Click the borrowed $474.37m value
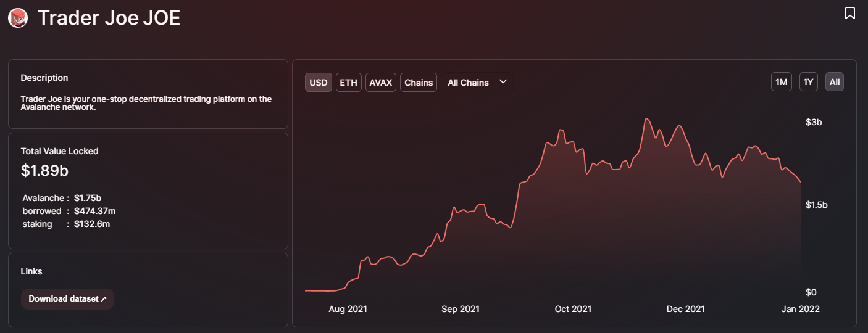Image resolution: width=868 pixels, height=333 pixels. [94, 211]
